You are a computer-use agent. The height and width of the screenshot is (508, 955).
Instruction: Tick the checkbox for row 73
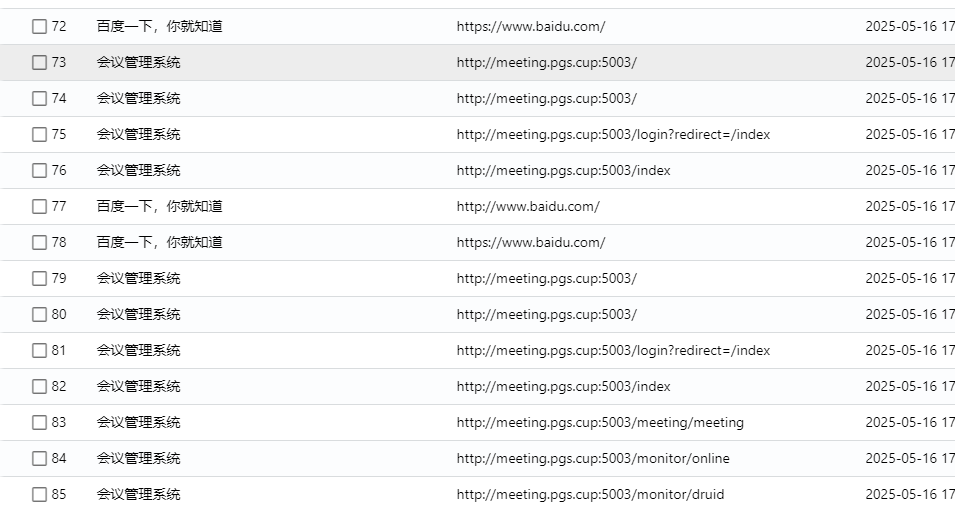[39, 62]
